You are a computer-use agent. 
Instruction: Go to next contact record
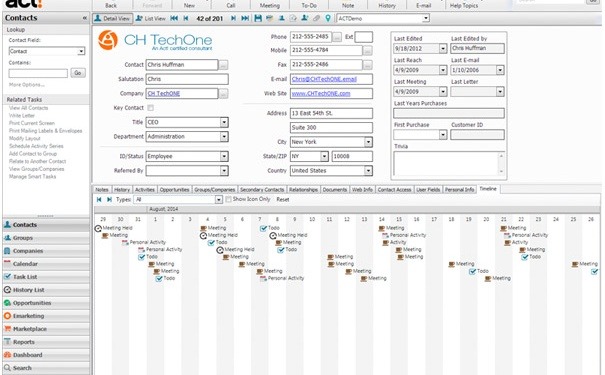(233, 18)
